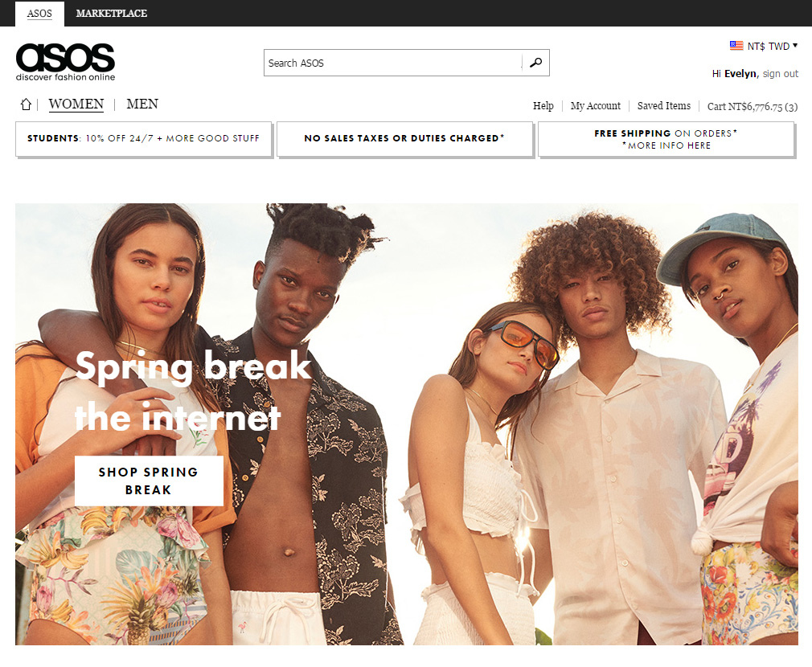Click the Free Shipping on Orders banner
Image resolution: width=812 pixels, height=667 pixels.
pos(666,139)
